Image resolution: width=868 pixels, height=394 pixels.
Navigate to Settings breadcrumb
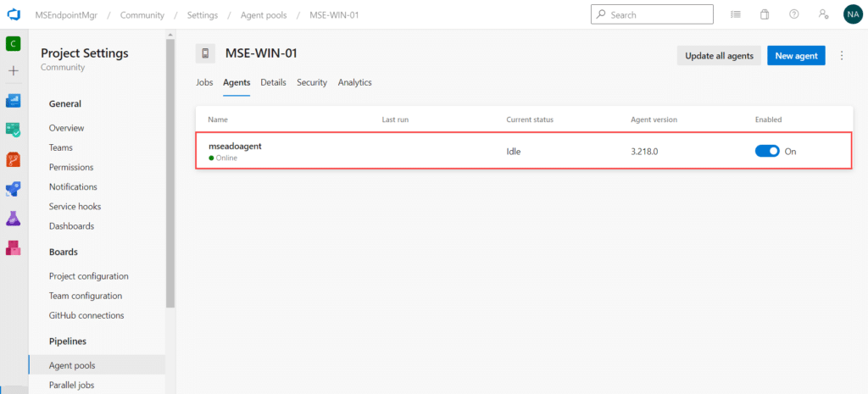[202, 15]
